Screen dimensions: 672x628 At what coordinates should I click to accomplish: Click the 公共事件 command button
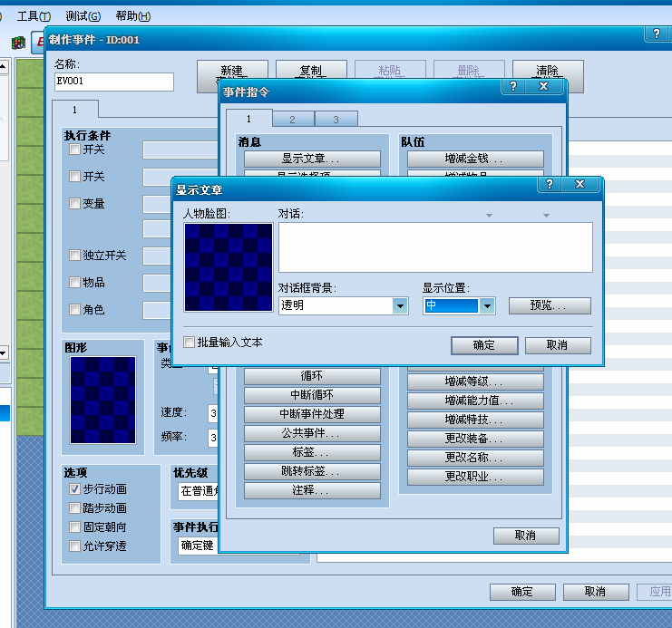coord(312,433)
